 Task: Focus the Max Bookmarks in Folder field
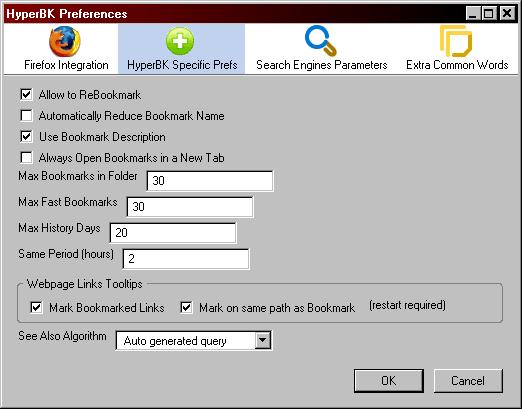point(210,181)
